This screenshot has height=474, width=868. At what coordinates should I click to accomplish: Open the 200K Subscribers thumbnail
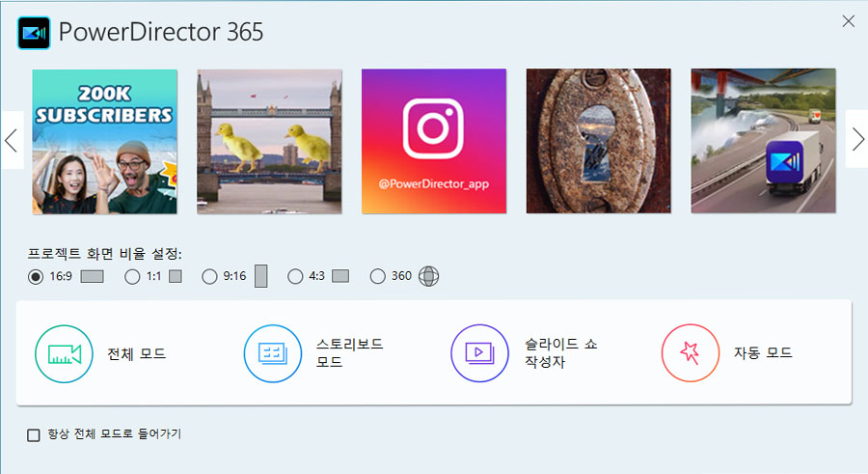104,142
